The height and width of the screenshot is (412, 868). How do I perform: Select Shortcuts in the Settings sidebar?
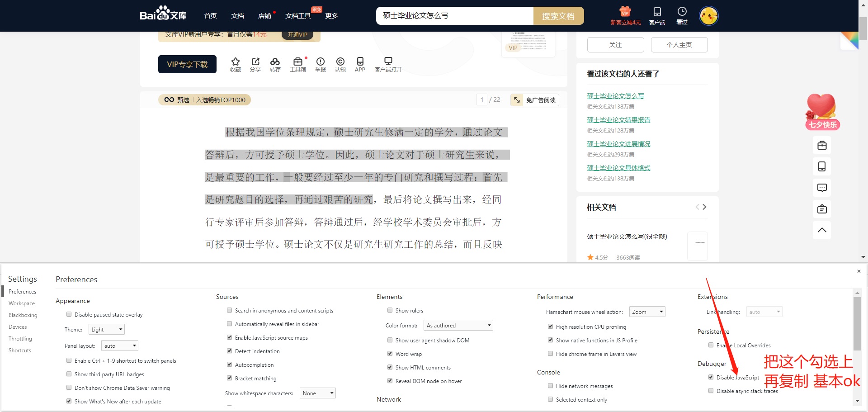pos(20,350)
